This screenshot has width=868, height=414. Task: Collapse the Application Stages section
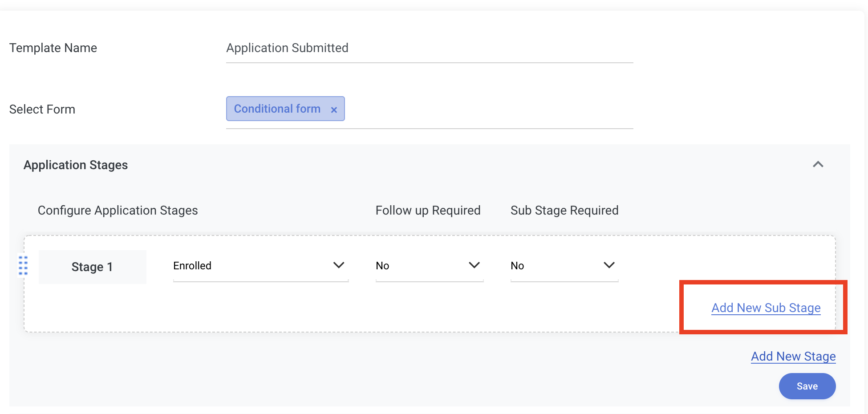coord(818,164)
